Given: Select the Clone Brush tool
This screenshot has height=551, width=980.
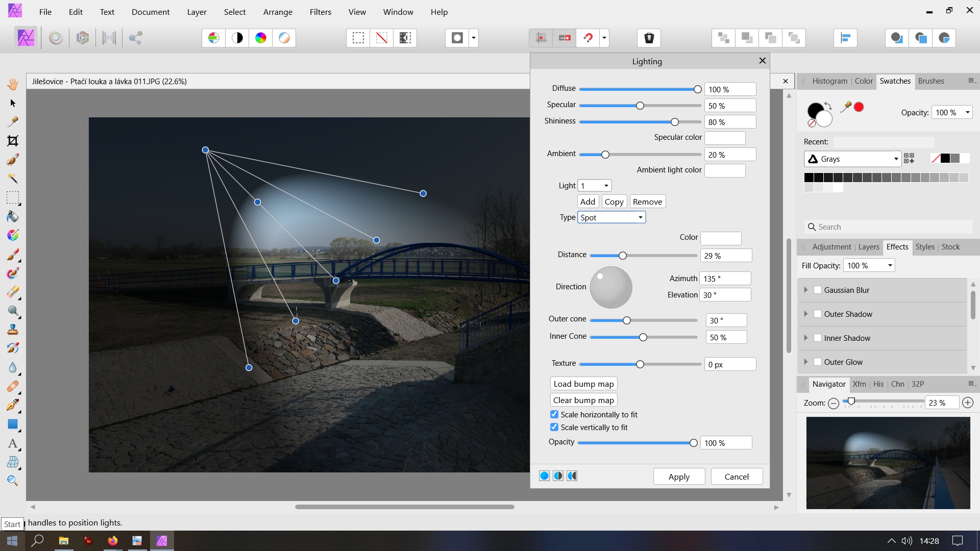Looking at the screenshot, I should [x=13, y=329].
